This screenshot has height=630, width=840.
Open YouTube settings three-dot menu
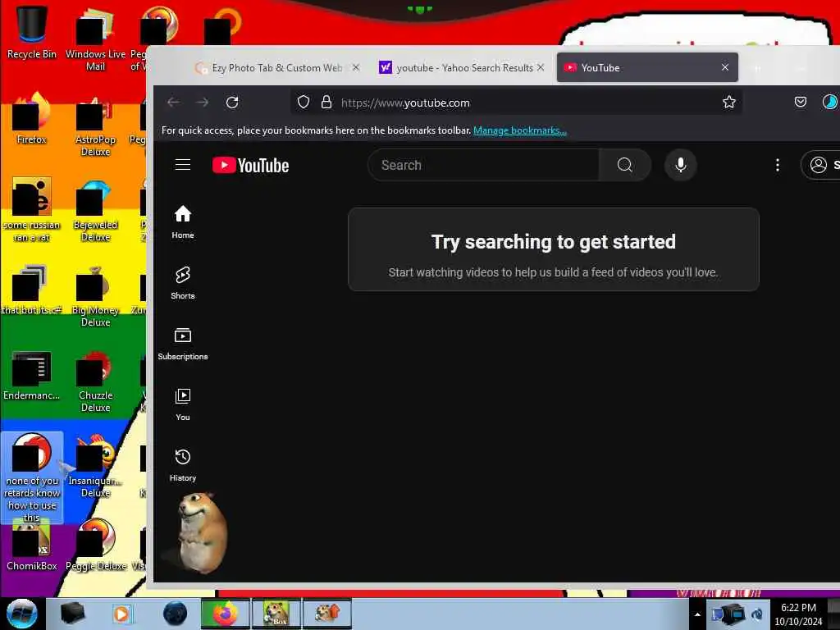point(778,165)
